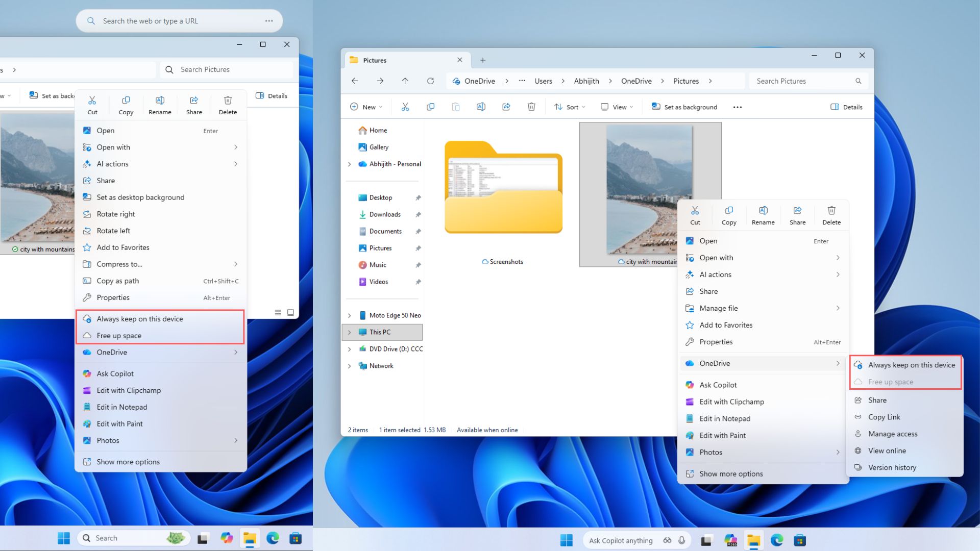Enable Always keep on this device
The width and height of the screenshot is (980, 551).
click(912, 365)
